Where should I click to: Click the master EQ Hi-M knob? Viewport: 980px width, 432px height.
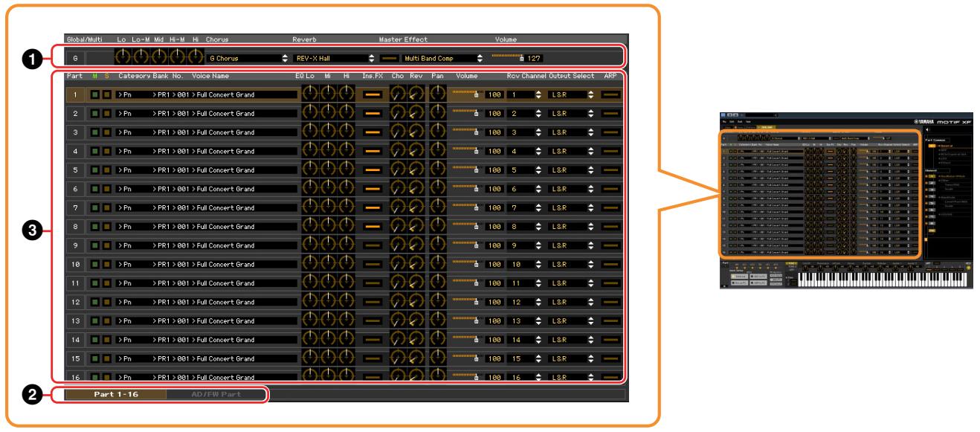click(x=177, y=56)
